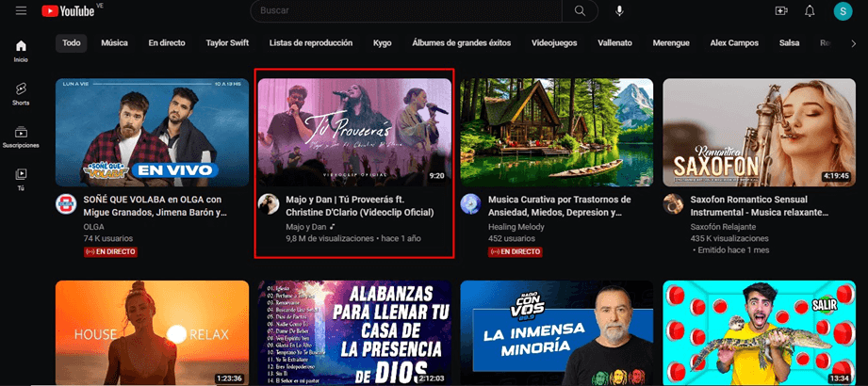Open the crocodile red buttons thumbnail
Viewport: 868px width, 386px height.
pos(760,333)
